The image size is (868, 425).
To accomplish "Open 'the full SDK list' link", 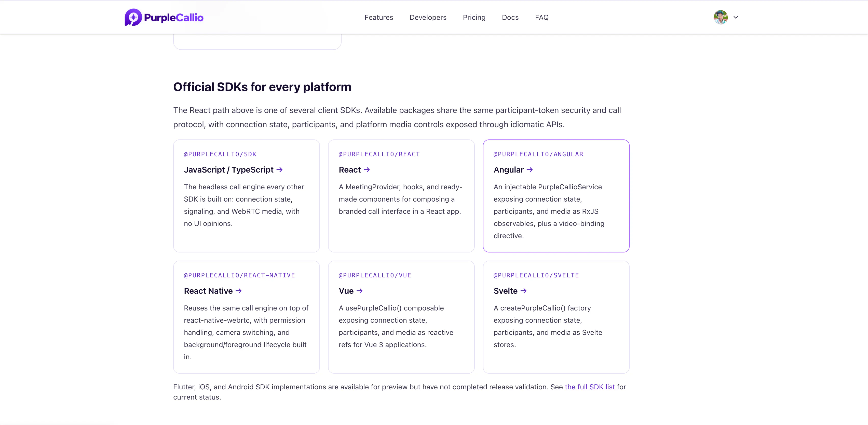I will tap(590, 387).
